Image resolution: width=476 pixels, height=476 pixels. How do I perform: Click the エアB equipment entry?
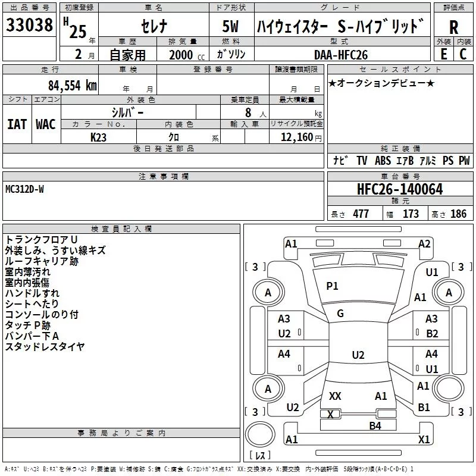tap(405, 160)
